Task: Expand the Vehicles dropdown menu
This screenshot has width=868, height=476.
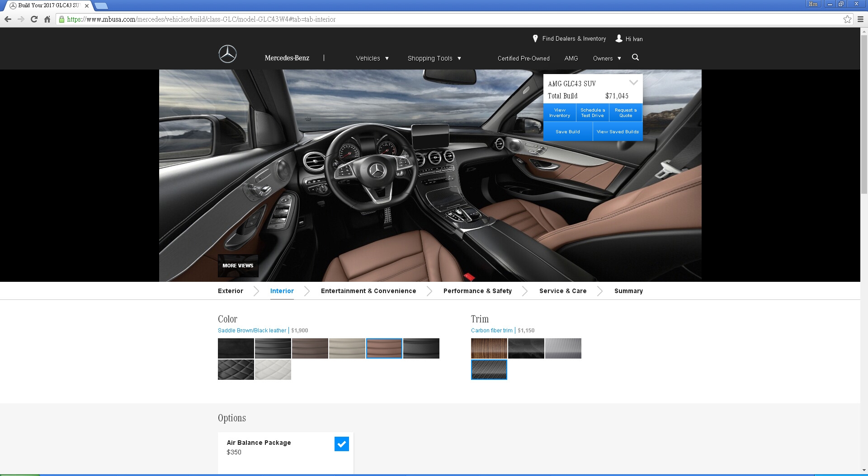Action: point(372,58)
